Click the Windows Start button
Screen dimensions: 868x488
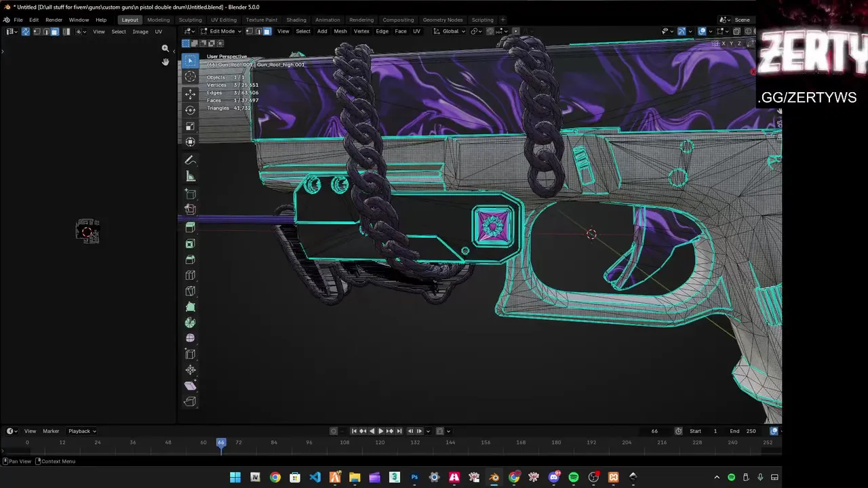(x=235, y=477)
